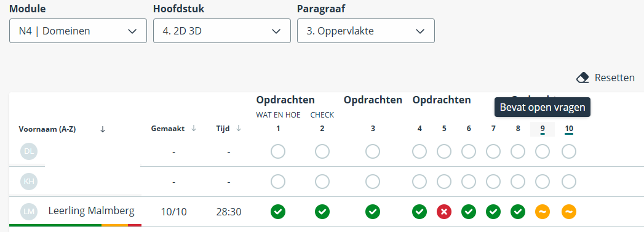Image resolution: width=644 pixels, height=232 pixels.
Task: Click Leerling Malmberg's colored progress bar
Action: click(x=75, y=225)
